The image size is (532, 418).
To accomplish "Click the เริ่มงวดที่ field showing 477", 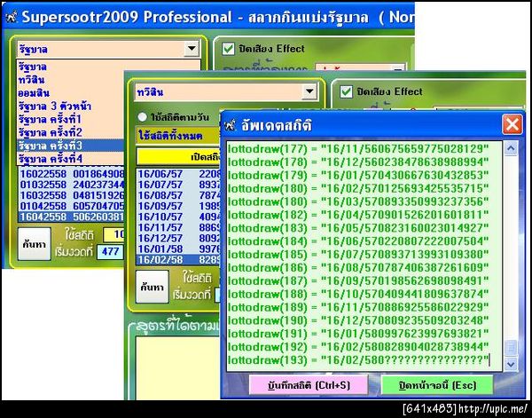I will pos(110,252).
